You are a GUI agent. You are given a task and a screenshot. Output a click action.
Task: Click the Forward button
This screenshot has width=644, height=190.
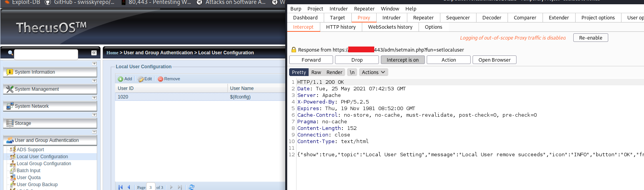[x=311, y=60]
